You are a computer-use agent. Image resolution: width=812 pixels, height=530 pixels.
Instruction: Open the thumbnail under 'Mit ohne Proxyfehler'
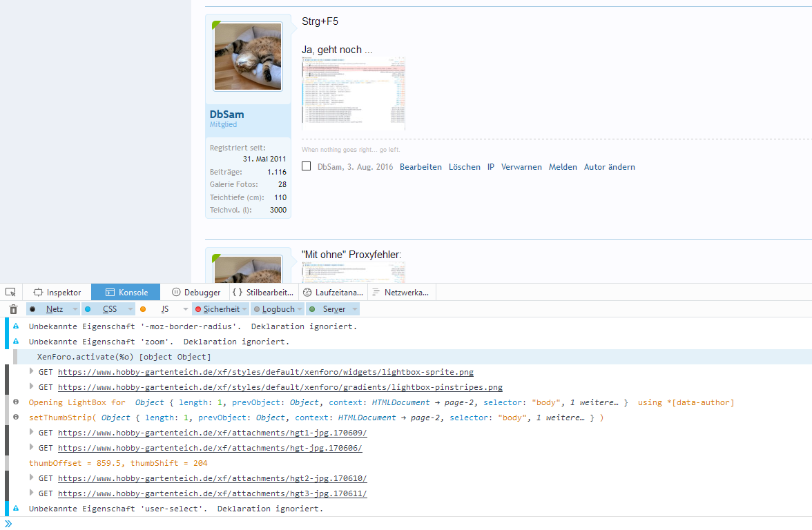[x=354, y=272]
